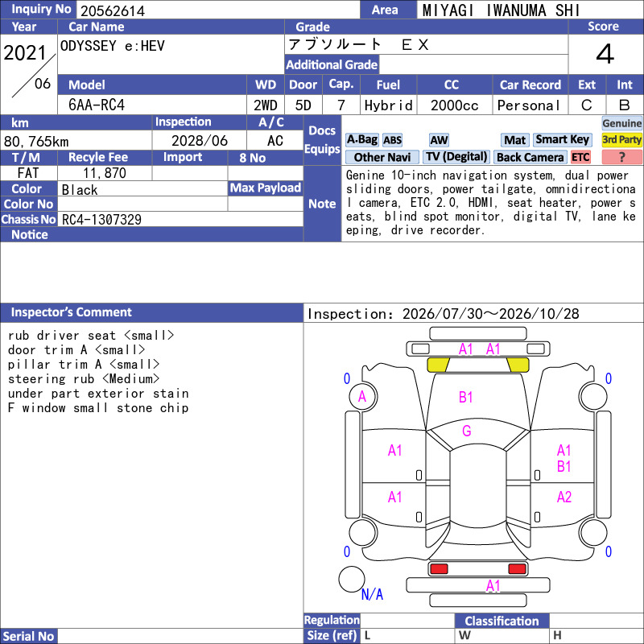
Task: Click the AW equipment badge
Action: pos(439,140)
